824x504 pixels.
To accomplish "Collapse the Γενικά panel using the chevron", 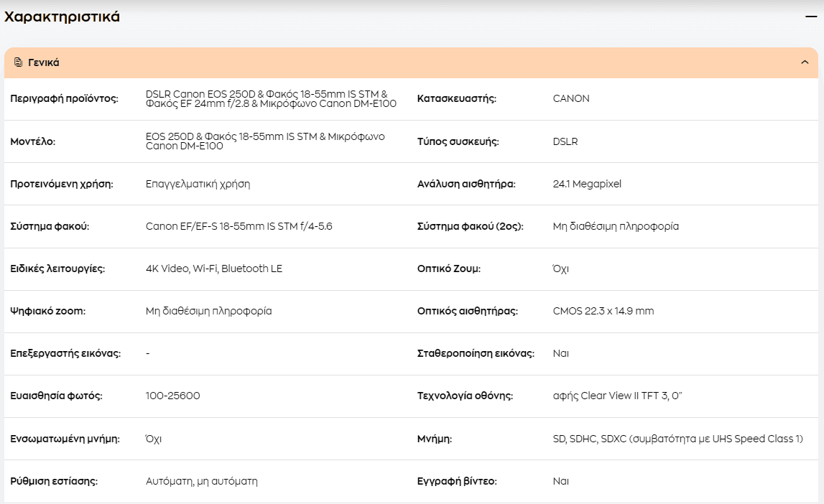I will [805, 62].
